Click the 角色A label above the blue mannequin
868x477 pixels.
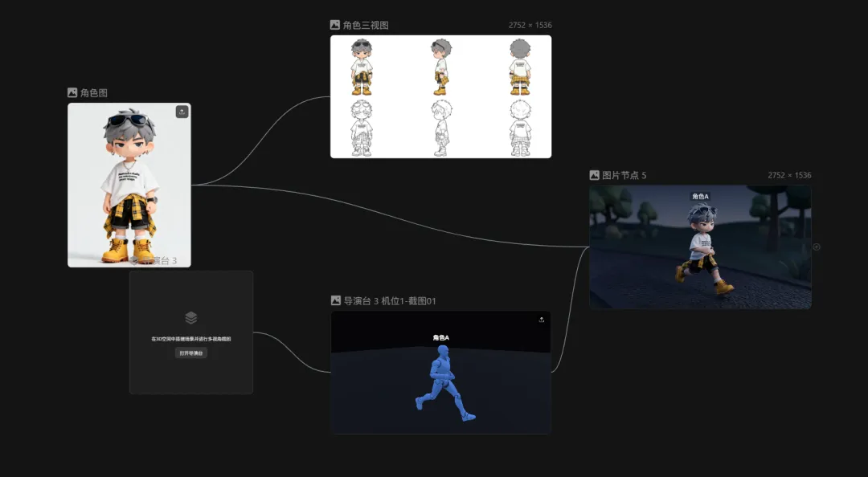[441, 337]
